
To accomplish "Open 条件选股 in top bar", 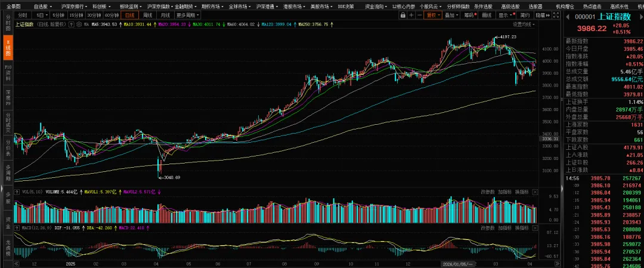I will [483, 7].
